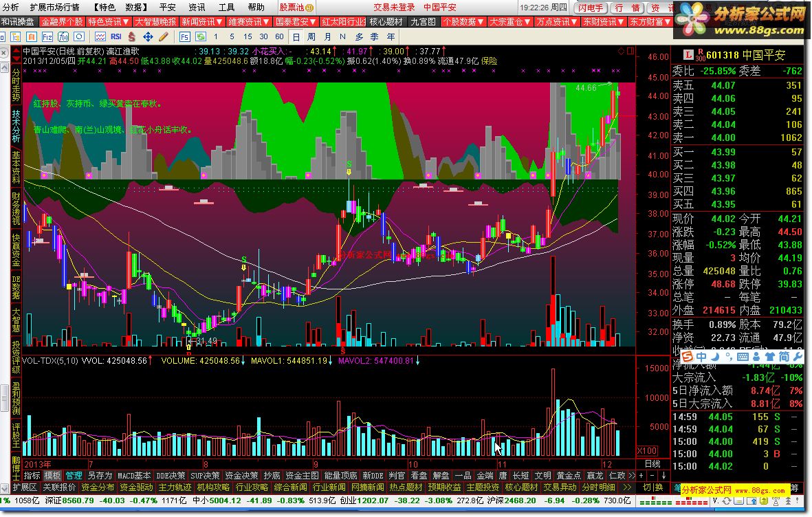Select the 年 yearly period
This screenshot has height=517, width=812.
pyautogui.click(x=391, y=36)
